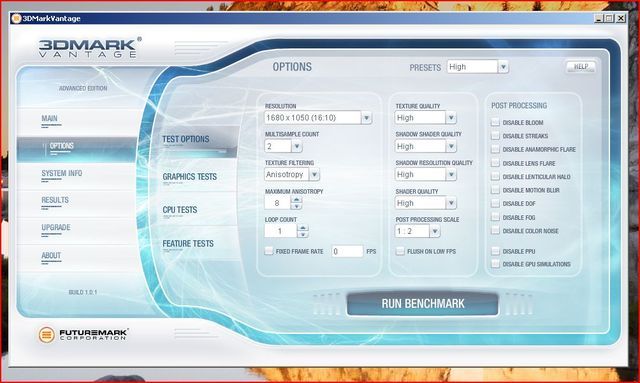Click the Futuremark orange logo icon
The width and height of the screenshot is (640, 383).
(47, 335)
